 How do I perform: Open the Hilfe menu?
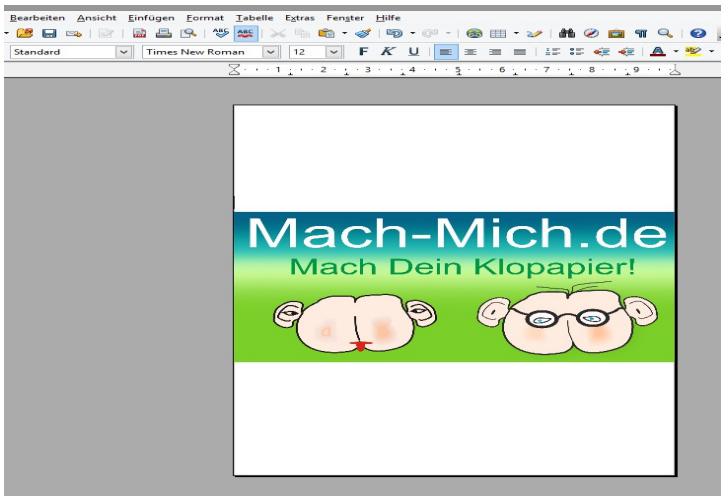coord(388,18)
